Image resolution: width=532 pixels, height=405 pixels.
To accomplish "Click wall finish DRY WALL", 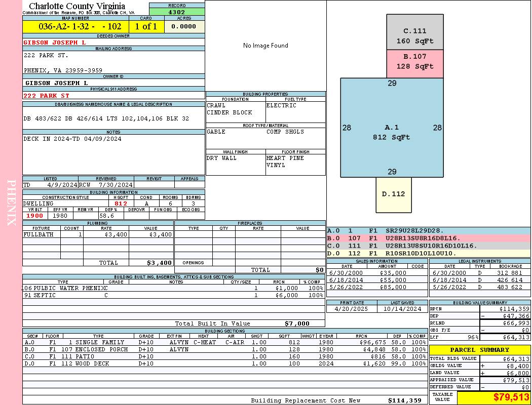I will [x=221, y=158].
